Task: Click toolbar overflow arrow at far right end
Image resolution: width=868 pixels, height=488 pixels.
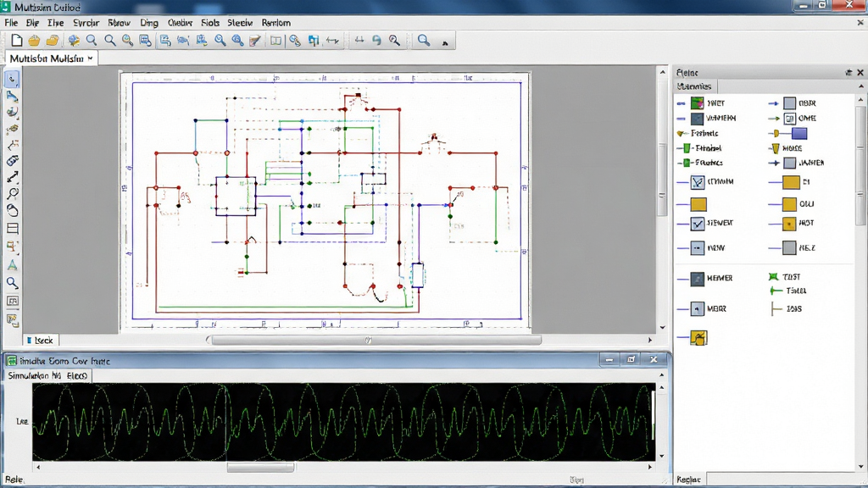Action: (x=445, y=43)
